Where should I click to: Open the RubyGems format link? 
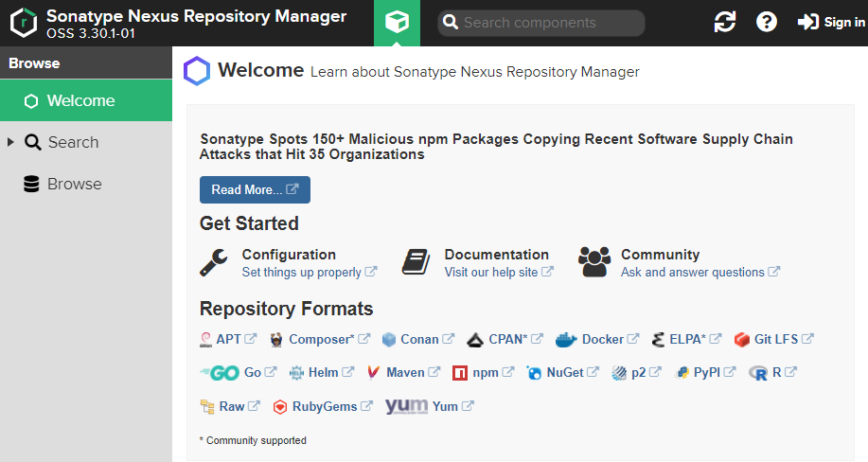click(331, 406)
